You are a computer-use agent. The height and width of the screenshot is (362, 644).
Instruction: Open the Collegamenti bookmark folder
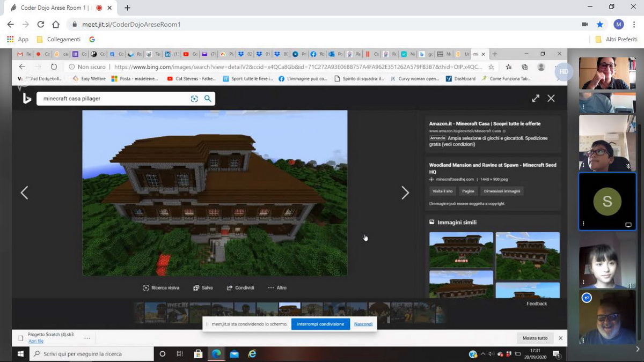click(x=58, y=39)
